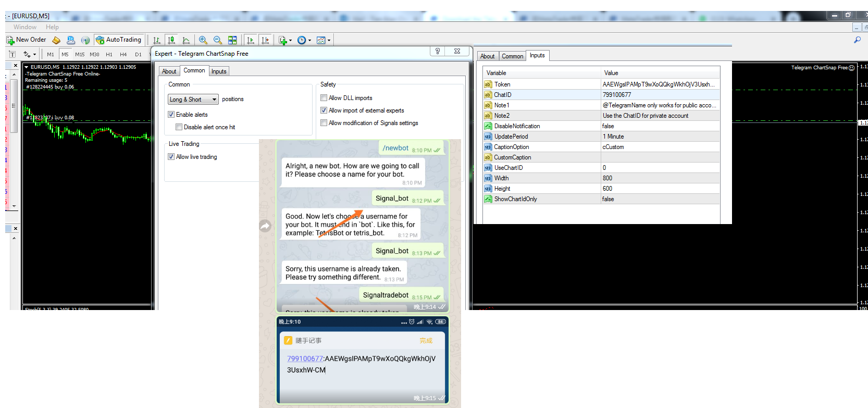Screen dimensions: 868x408
Task: Open the Common tab in Expert dialog
Action: click(194, 70)
